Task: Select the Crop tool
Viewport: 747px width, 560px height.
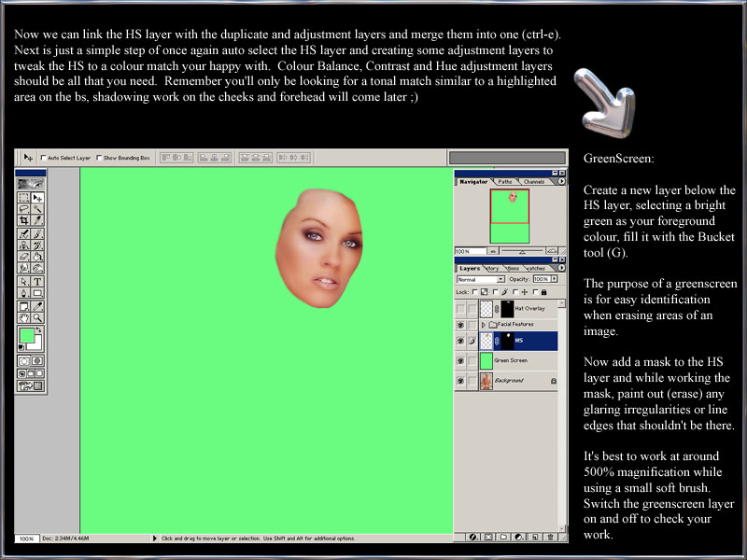Action: point(24,219)
